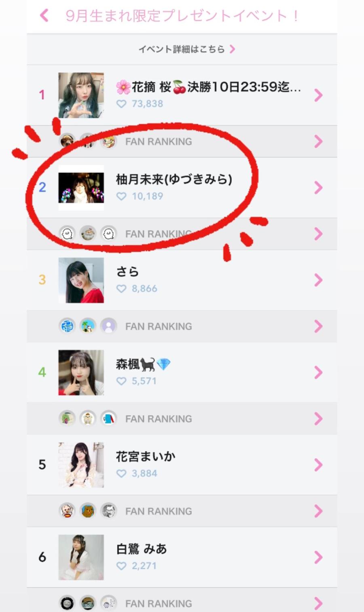Viewport: 364px width, 612px height.
Task: Expand 森楓 row with pink chevron
Action: tap(318, 373)
